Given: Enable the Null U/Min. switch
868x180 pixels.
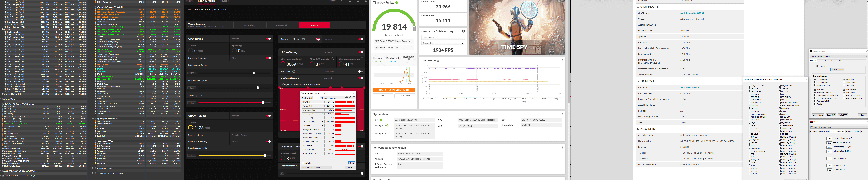Looking at the screenshot, I should pos(361,71).
